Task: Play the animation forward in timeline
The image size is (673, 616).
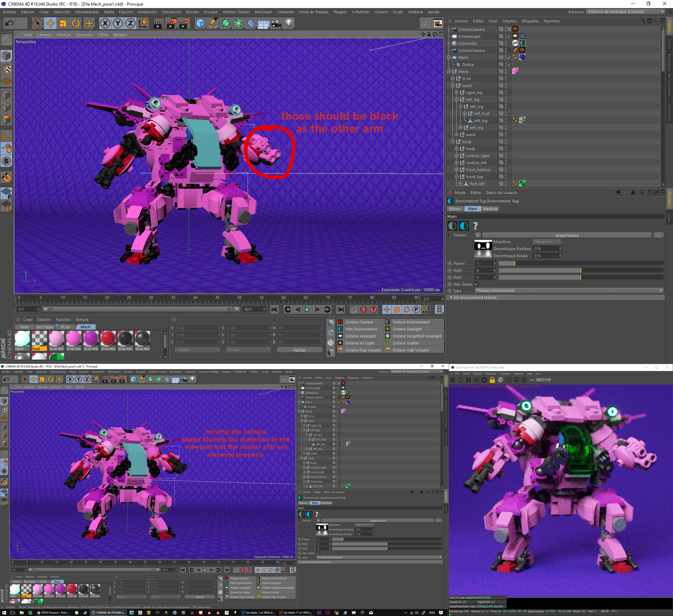Action: point(307,309)
